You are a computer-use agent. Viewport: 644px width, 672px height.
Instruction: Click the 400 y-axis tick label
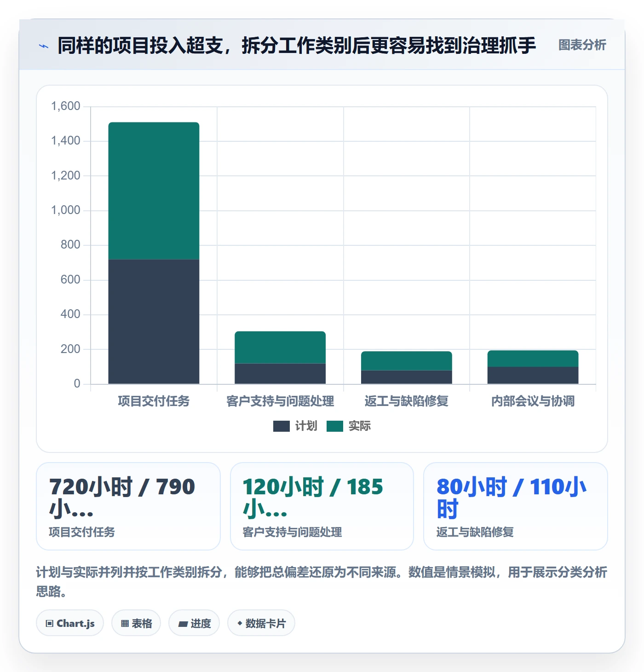click(70, 314)
